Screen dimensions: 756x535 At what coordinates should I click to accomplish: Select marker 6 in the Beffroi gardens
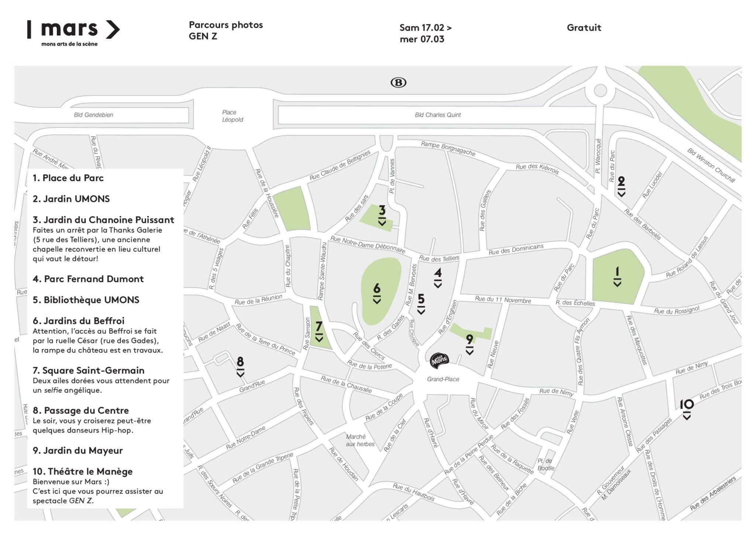pyautogui.click(x=377, y=293)
